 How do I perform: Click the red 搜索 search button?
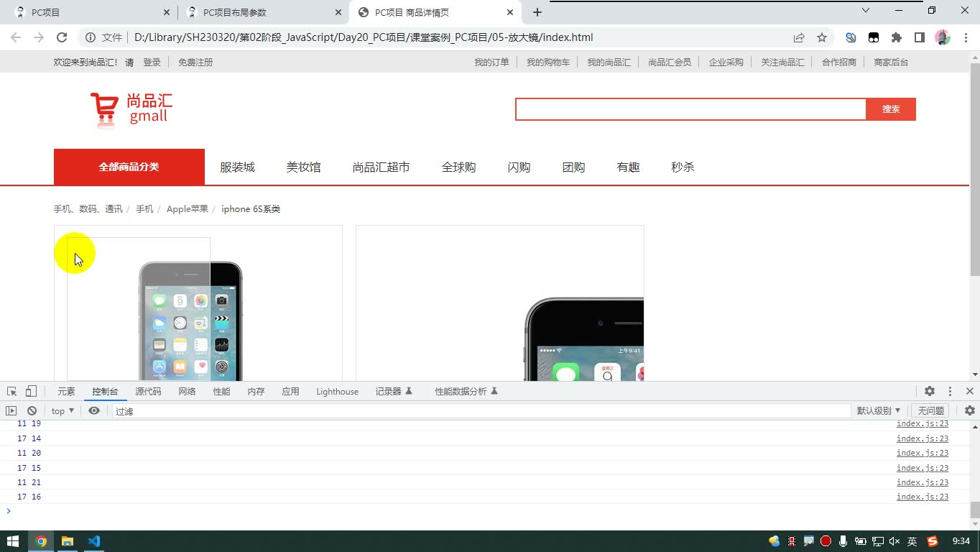tap(891, 109)
